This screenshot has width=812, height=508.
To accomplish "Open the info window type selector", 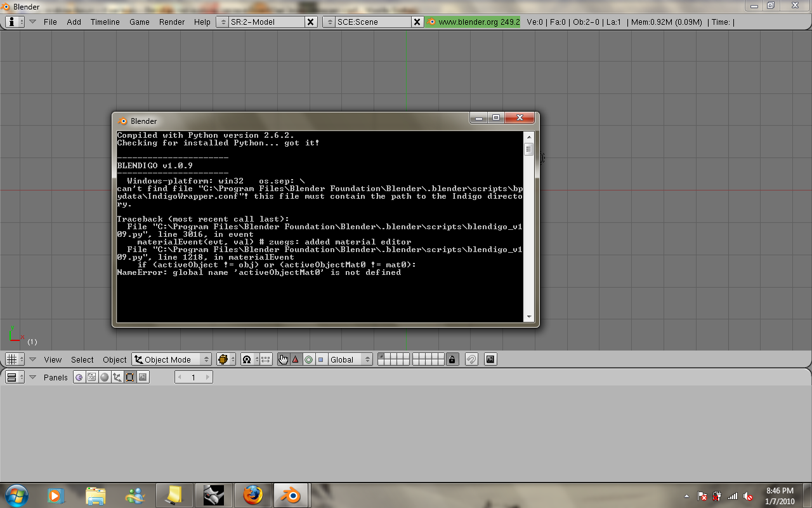I will 15,22.
